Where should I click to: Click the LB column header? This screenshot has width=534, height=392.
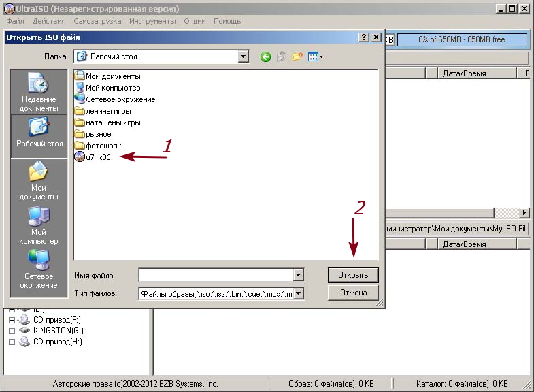524,73
